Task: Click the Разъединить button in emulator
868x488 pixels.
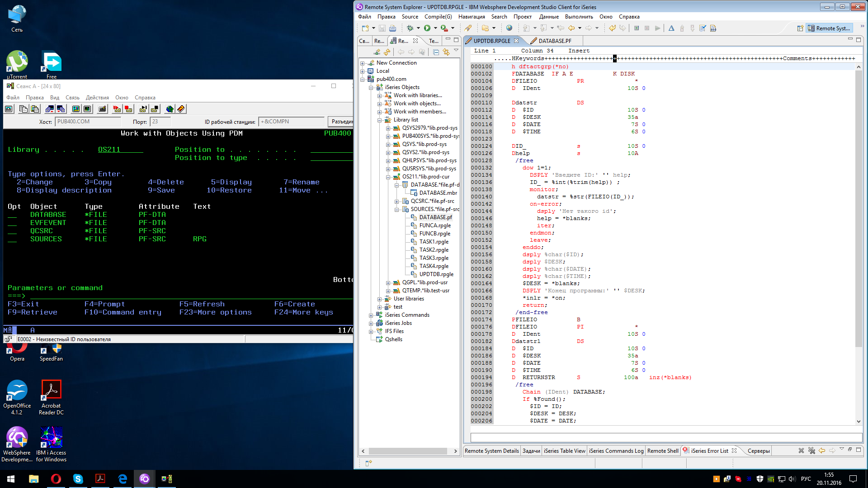Action: pos(341,122)
